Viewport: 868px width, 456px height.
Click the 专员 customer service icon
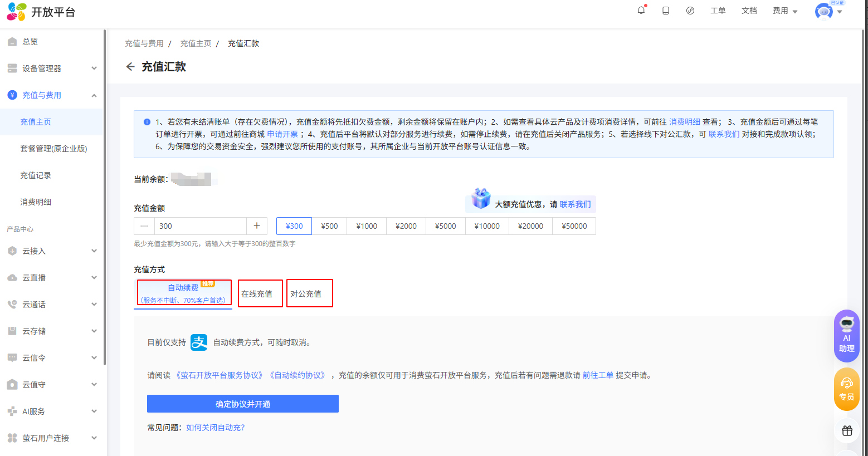[846, 389]
